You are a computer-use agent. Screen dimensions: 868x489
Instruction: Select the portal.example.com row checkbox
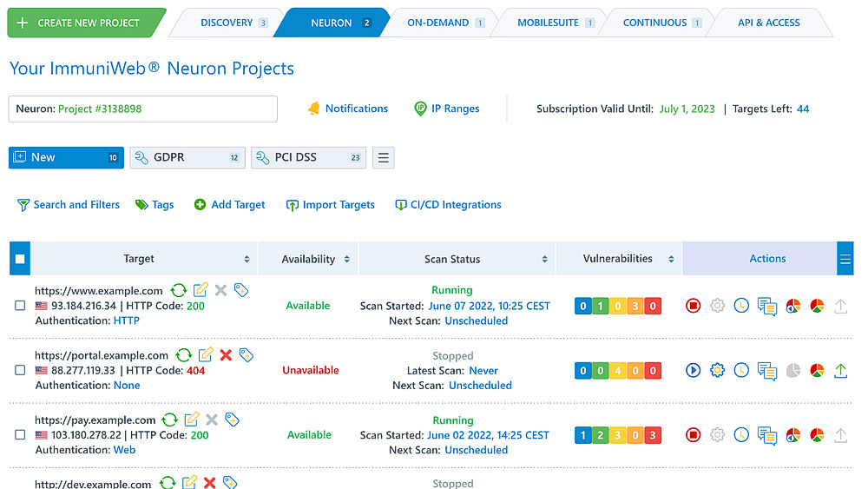point(20,370)
